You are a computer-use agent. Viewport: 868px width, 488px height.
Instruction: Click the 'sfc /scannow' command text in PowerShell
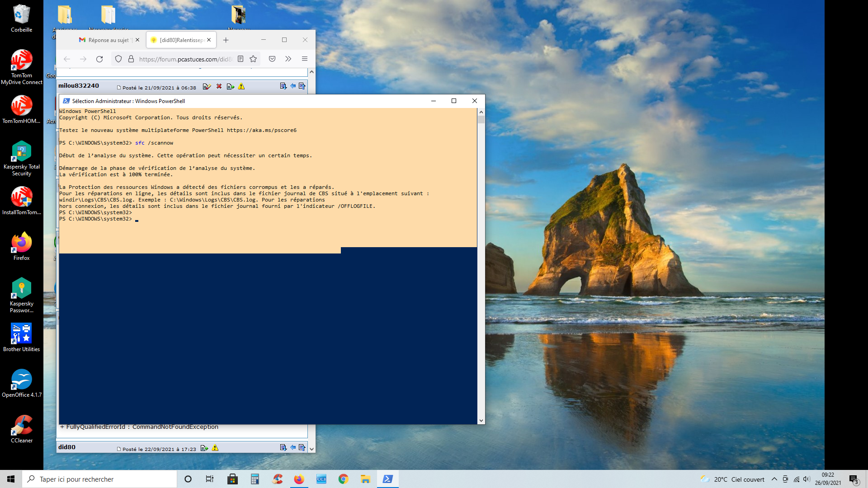point(154,143)
